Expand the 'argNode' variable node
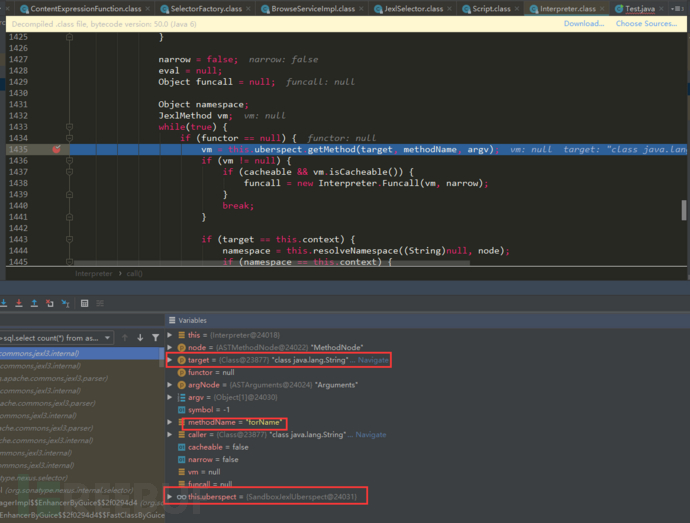This screenshot has width=690, height=523. click(x=169, y=384)
